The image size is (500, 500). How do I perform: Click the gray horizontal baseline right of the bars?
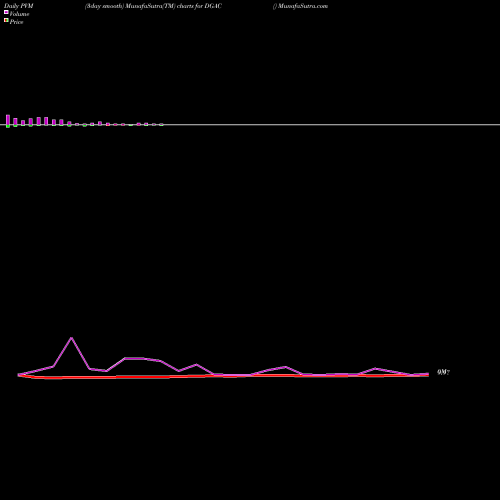tap(332, 125)
